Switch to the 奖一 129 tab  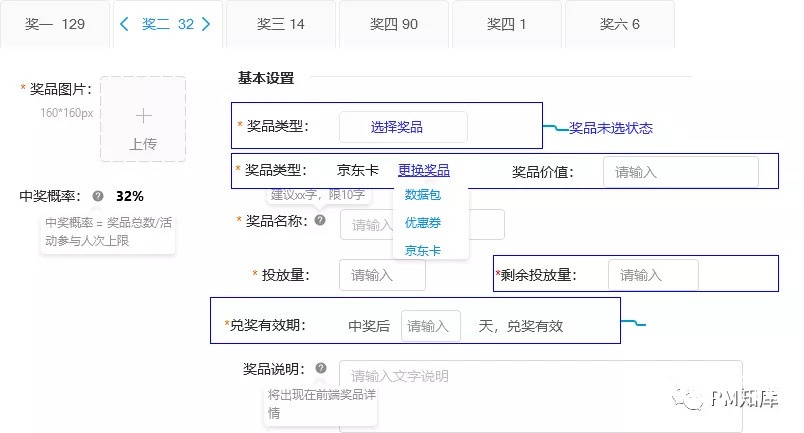(x=55, y=24)
